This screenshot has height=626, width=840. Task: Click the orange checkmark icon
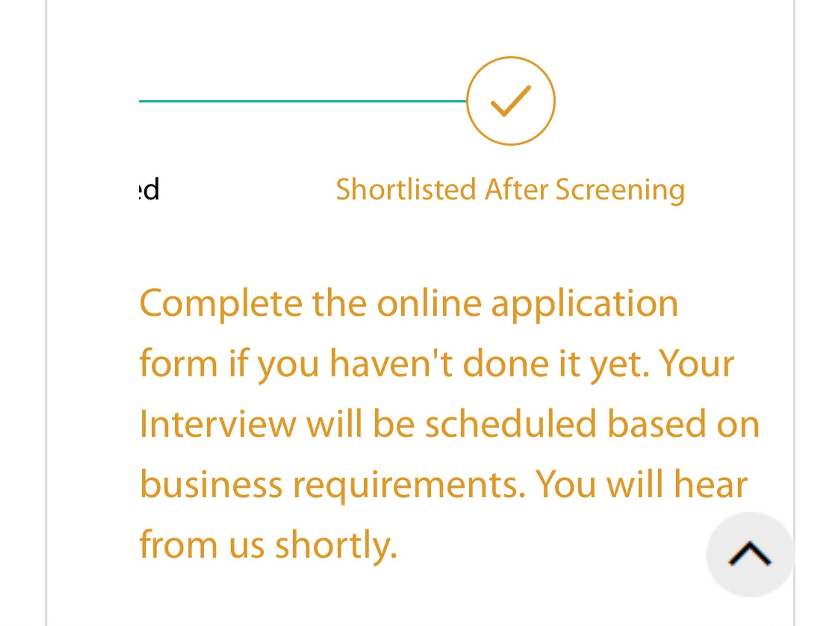511,101
